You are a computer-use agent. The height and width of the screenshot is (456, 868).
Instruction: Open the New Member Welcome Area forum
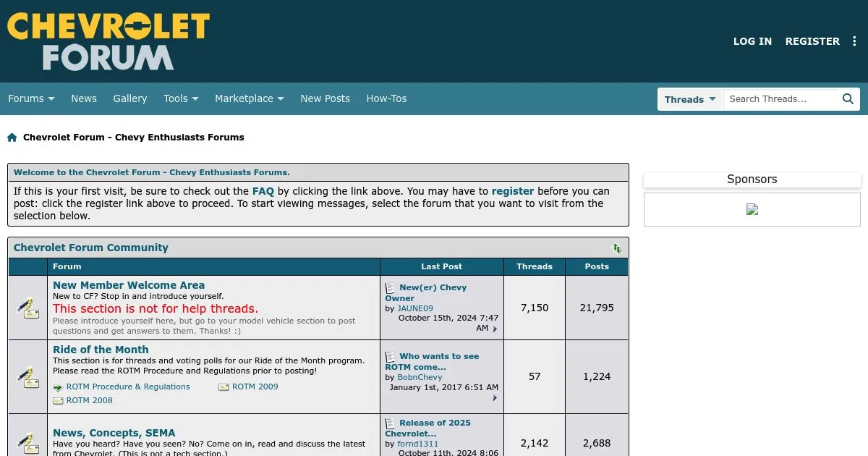pyautogui.click(x=129, y=285)
